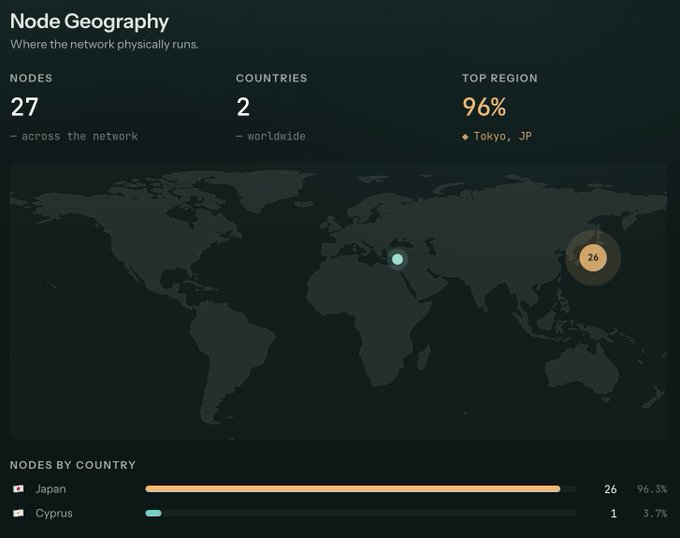Viewport: 680px width, 538px height.
Task: Click the NODES stat label
Action: pos(31,78)
